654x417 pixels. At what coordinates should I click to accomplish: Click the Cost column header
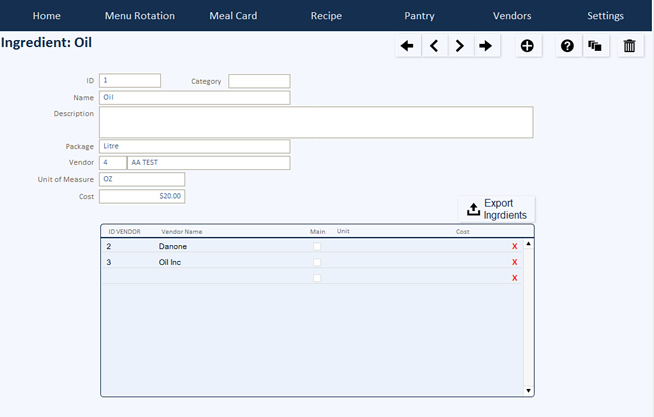pos(463,231)
